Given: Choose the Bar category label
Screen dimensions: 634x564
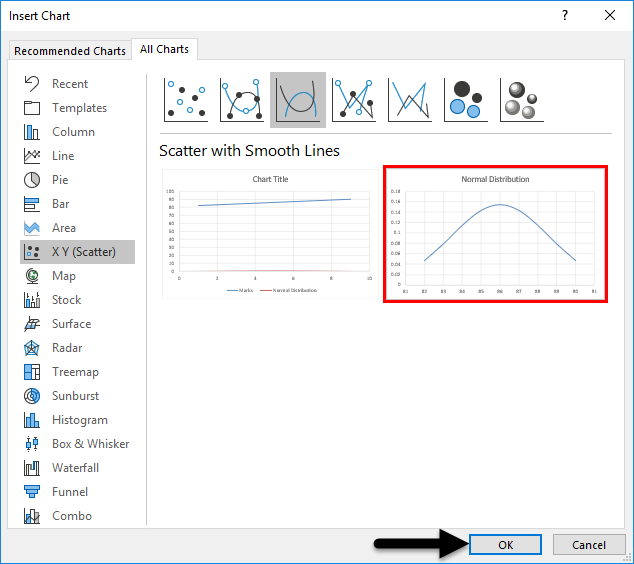Looking at the screenshot, I should (x=60, y=204).
